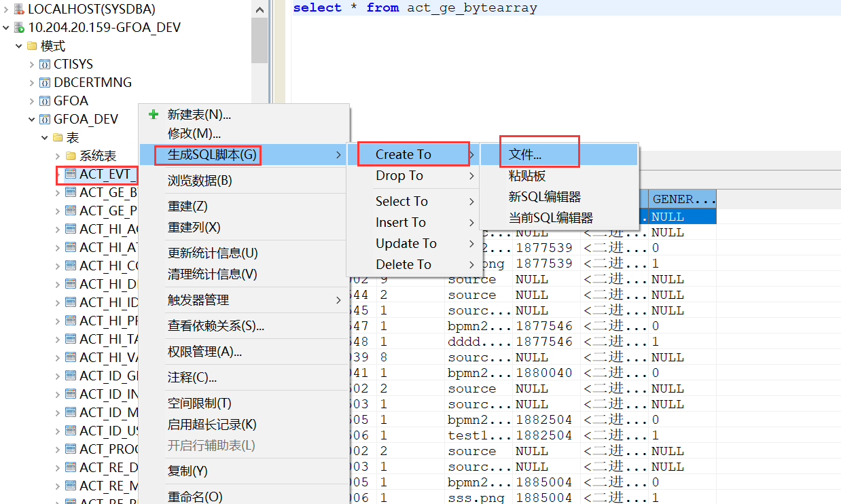
Task: Click the 10.204.20.159-GFOA_DEV connection icon
Action: coord(19,28)
